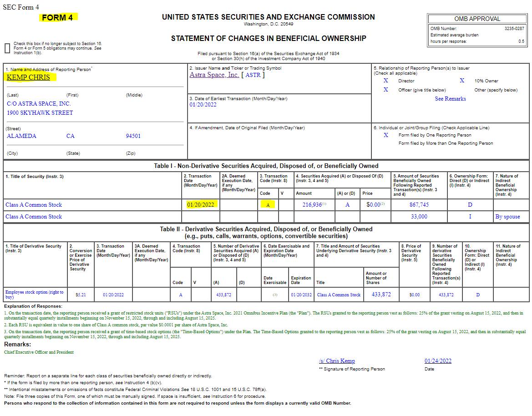532x416 pixels.
Task: Click the Employee stock option entry
Action: (x=34, y=294)
